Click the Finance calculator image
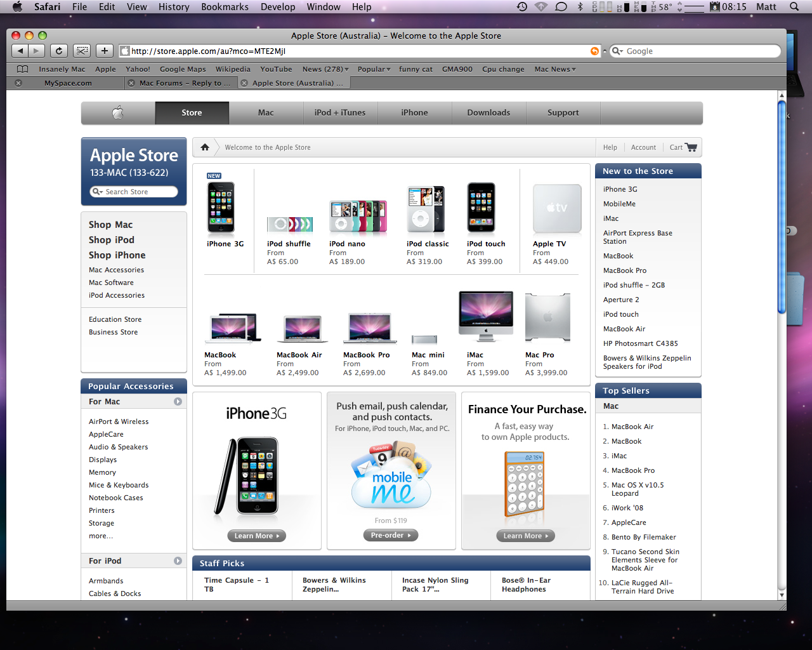Screen dimensions: 812x650 pyautogui.click(x=525, y=484)
